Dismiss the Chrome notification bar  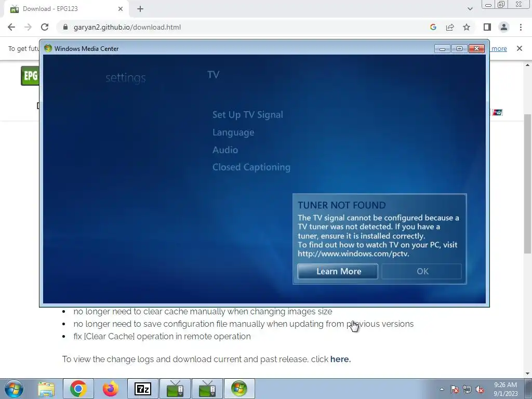tap(520, 48)
